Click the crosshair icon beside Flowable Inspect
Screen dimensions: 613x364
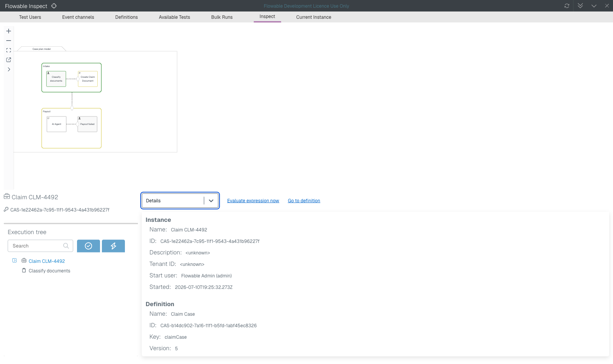click(54, 6)
